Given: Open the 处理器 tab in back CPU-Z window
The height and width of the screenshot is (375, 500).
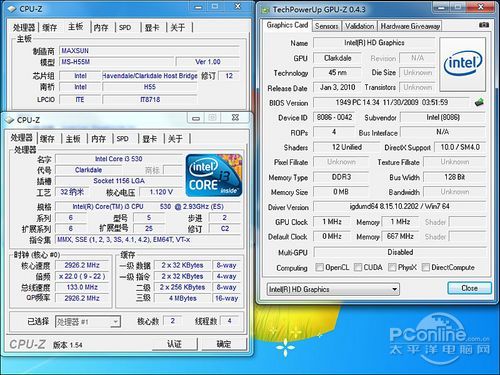Looking at the screenshot, I should [x=24, y=27].
